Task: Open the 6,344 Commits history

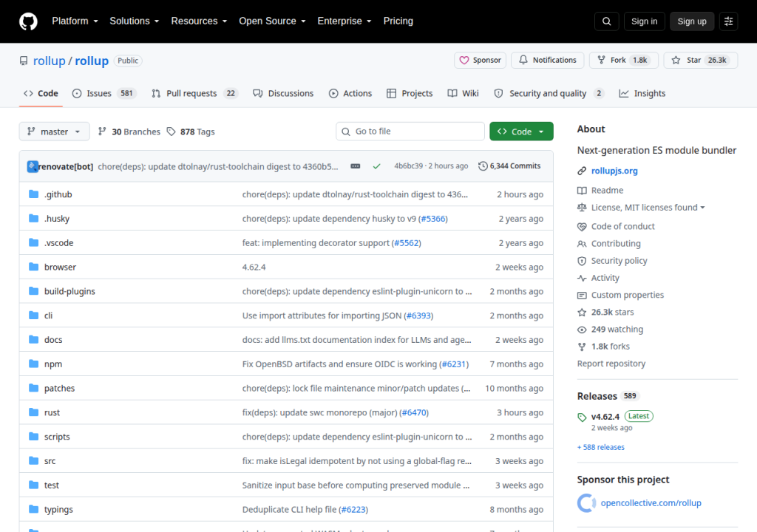Action: coord(509,166)
